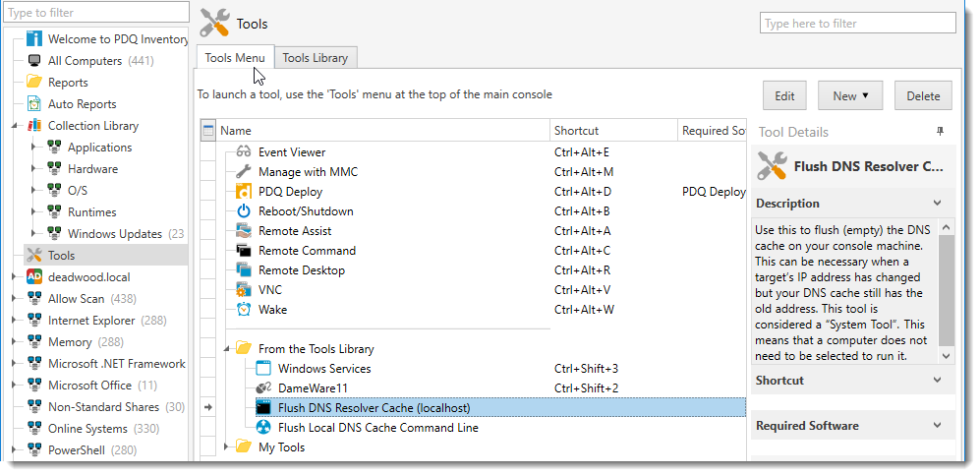
Task: Click the Delete button
Action: coord(923,95)
